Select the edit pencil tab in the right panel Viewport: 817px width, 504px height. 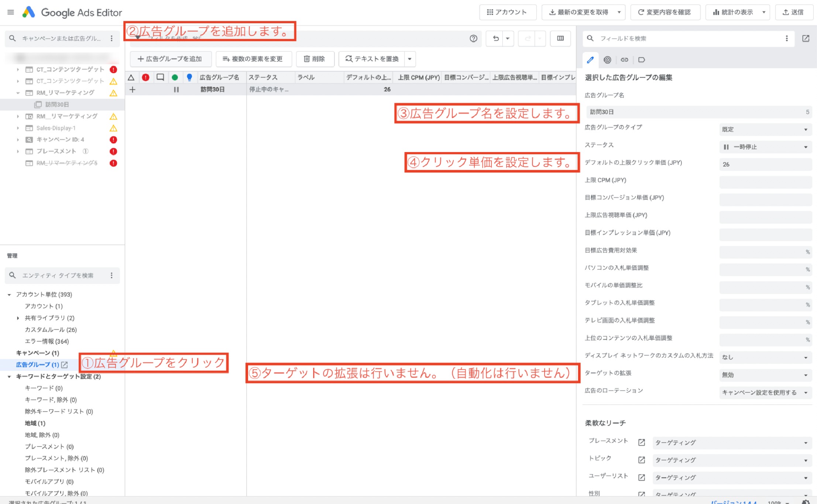(x=591, y=60)
